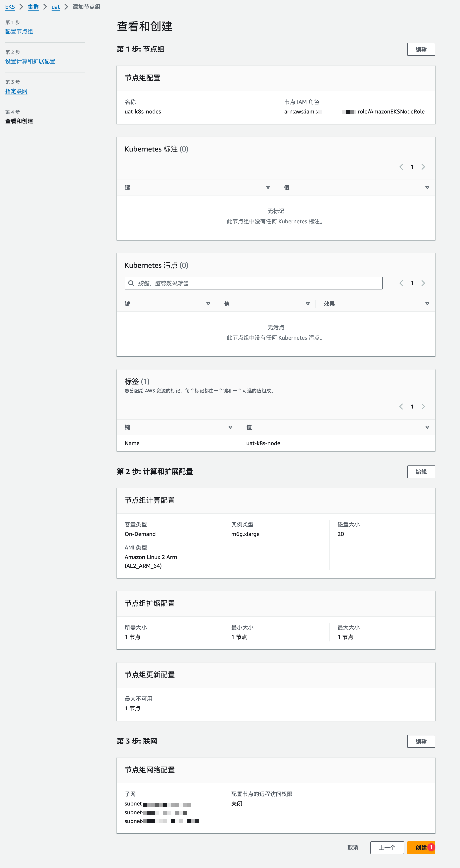Select page 1 in Kubernetes 污点 pagination
The width and height of the screenshot is (460, 868).
412,283
